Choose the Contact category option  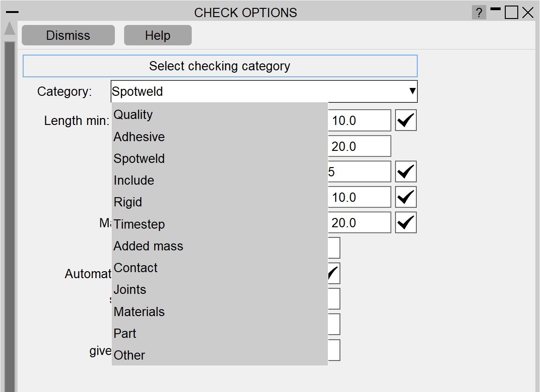click(220, 268)
